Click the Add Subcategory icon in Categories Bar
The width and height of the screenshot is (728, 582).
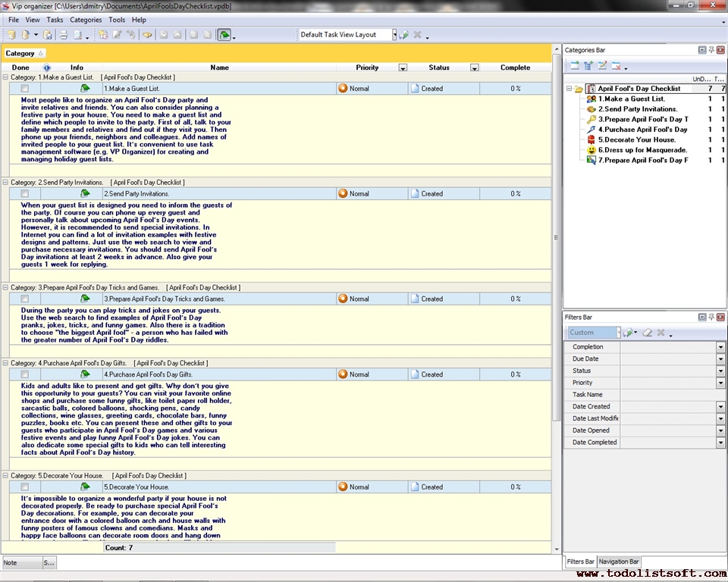coord(588,66)
